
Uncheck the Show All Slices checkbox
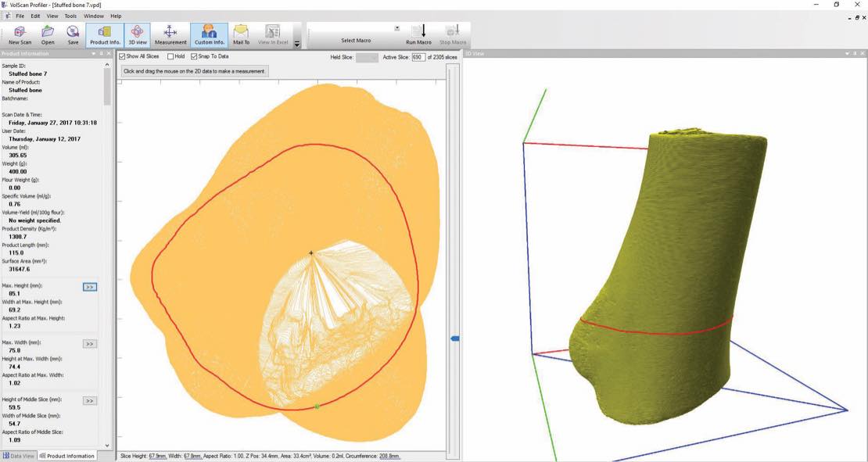pyautogui.click(x=122, y=56)
